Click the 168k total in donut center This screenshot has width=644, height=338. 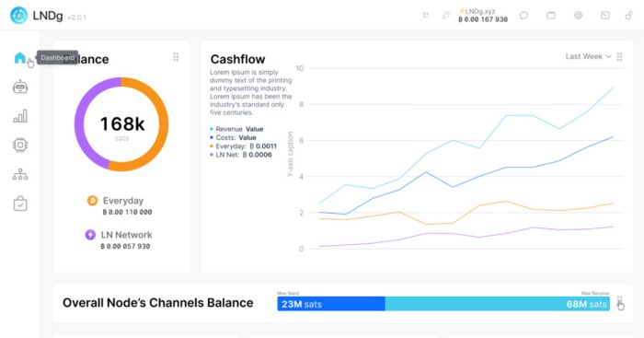pyautogui.click(x=122, y=123)
